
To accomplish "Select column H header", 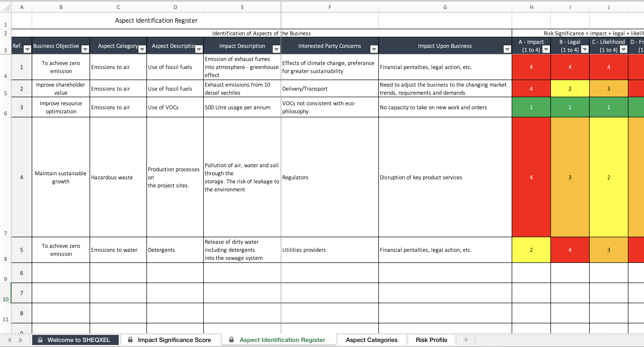I will (531, 7).
